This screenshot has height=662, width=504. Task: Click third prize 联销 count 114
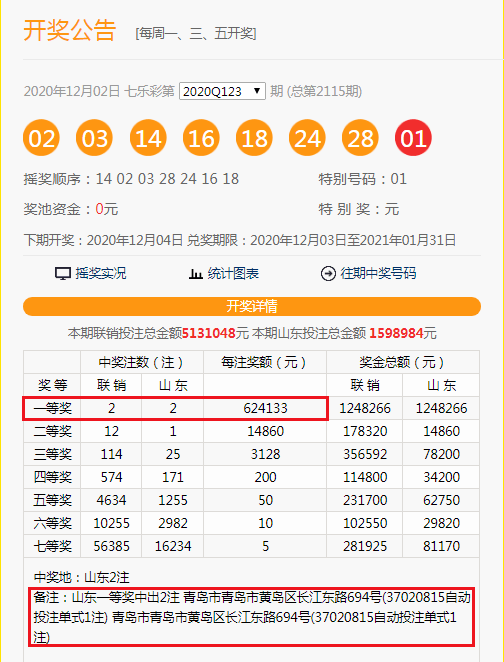click(x=111, y=454)
